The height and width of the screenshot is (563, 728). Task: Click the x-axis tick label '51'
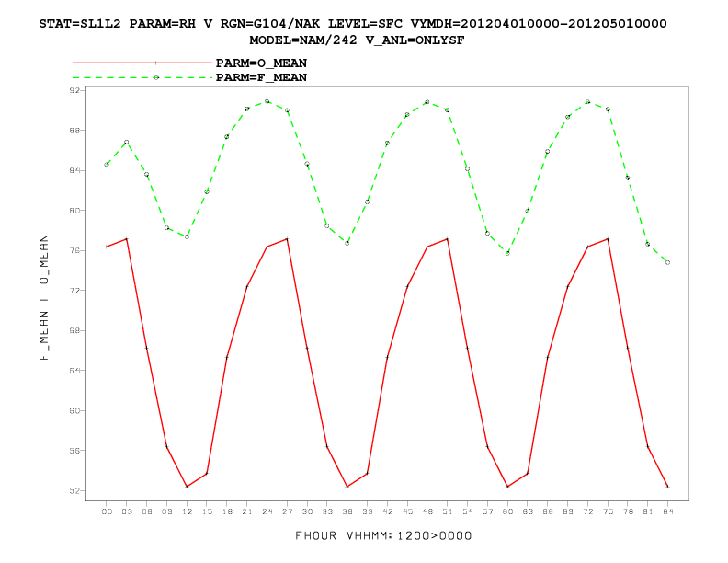pos(447,511)
